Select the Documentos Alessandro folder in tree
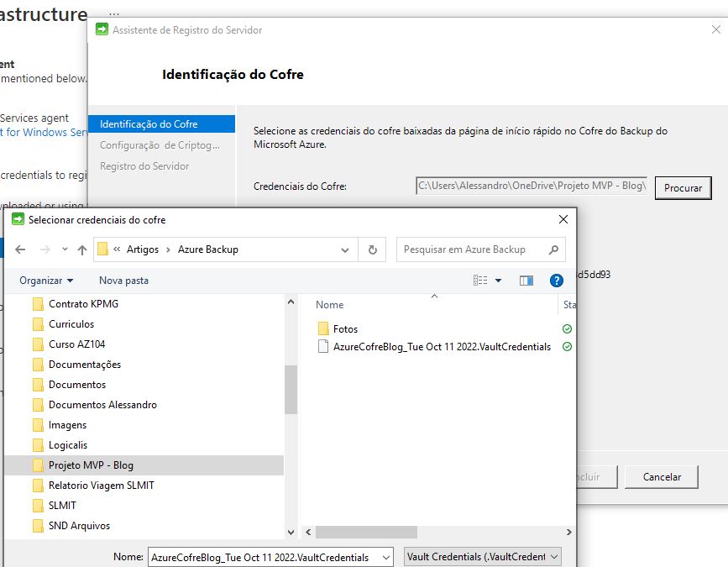 (x=102, y=405)
